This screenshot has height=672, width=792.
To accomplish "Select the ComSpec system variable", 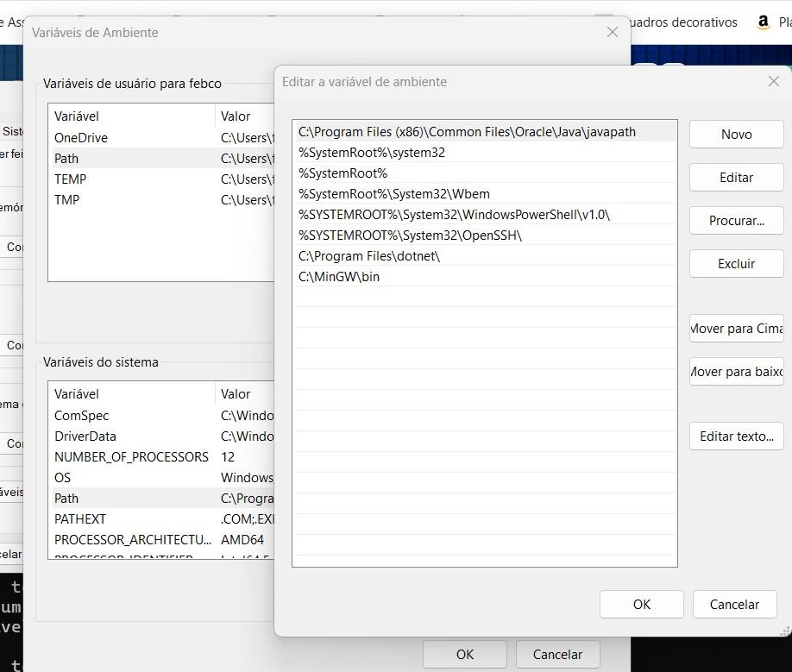I will click(161, 416).
